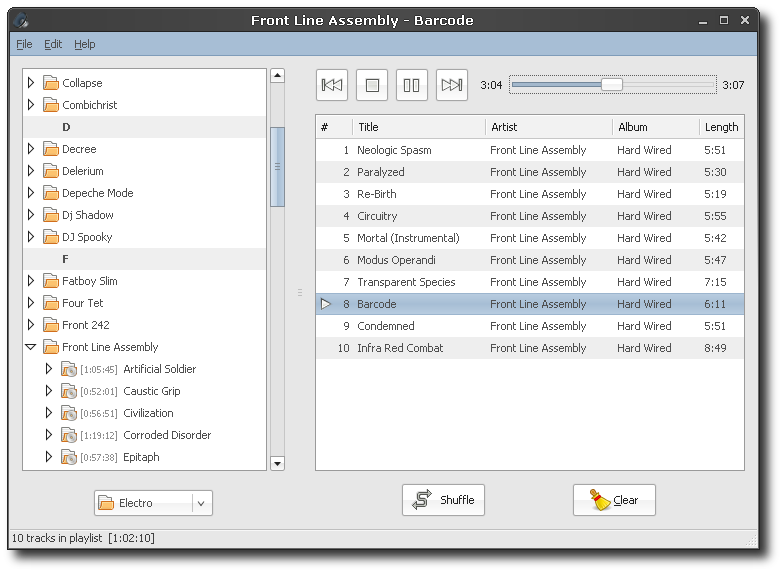Sort playlist by Album column header
This screenshot has height=573, width=783.
(x=656, y=127)
